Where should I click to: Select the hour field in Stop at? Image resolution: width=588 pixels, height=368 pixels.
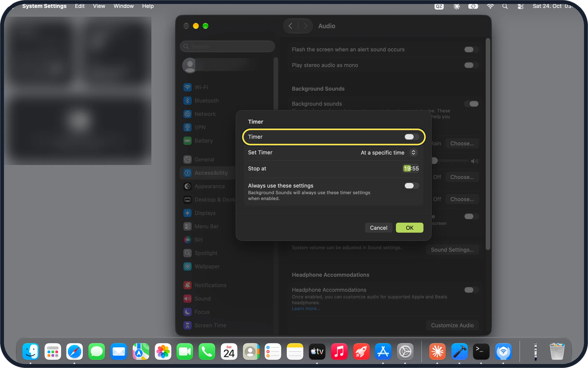click(x=407, y=168)
